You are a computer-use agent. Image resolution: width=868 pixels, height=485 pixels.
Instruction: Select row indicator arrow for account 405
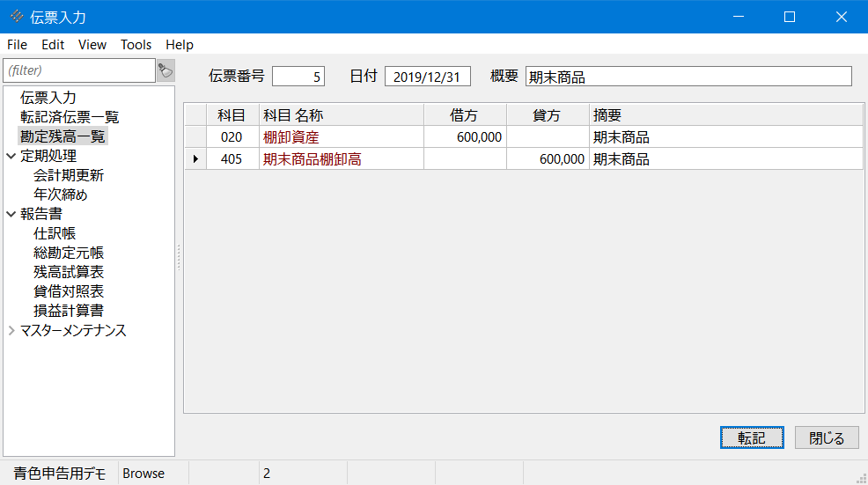pyautogui.click(x=195, y=159)
